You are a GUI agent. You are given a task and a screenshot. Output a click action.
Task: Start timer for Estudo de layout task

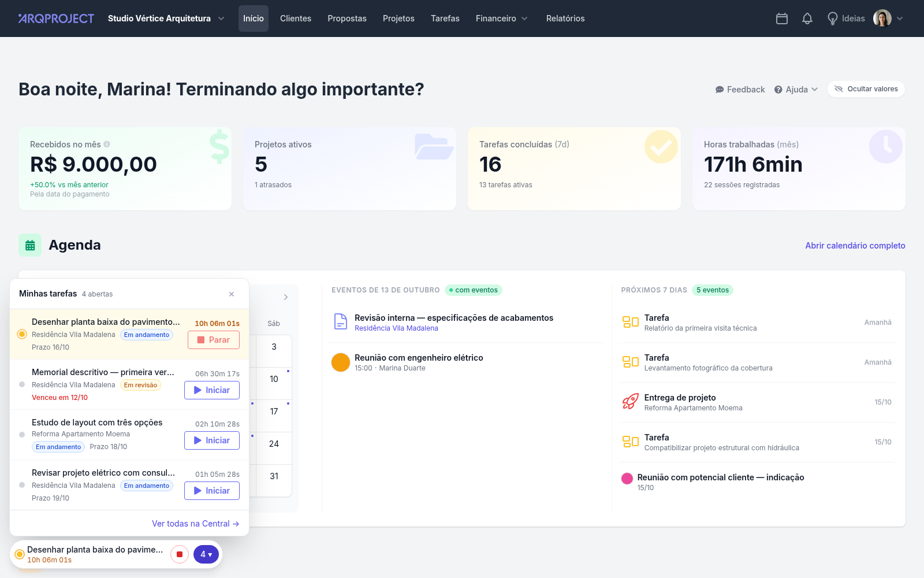tap(212, 440)
